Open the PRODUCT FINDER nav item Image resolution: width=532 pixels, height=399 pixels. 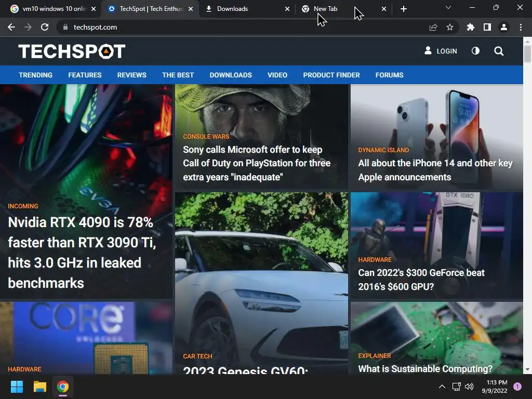click(331, 75)
